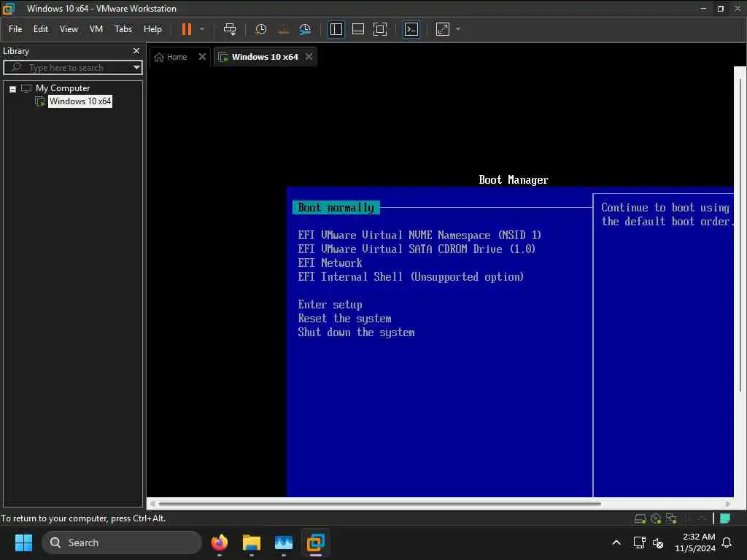Collapse the My Computer tree node

pos(13,89)
